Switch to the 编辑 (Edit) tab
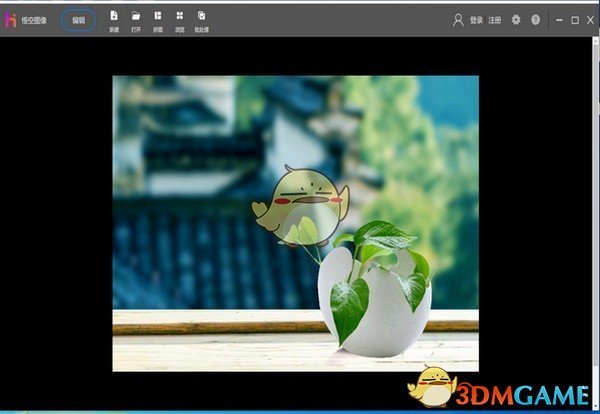600x414 pixels. pyautogui.click(x=79, y=20)
